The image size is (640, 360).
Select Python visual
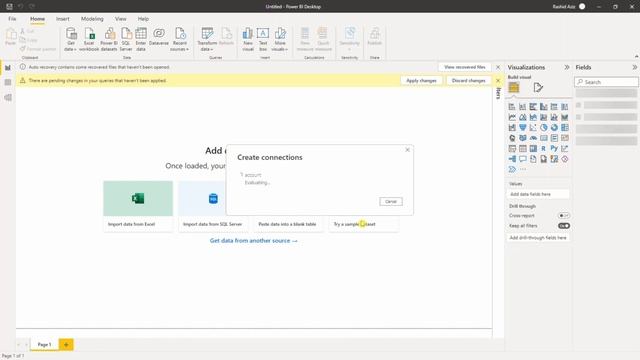click(x=554, y=149)
